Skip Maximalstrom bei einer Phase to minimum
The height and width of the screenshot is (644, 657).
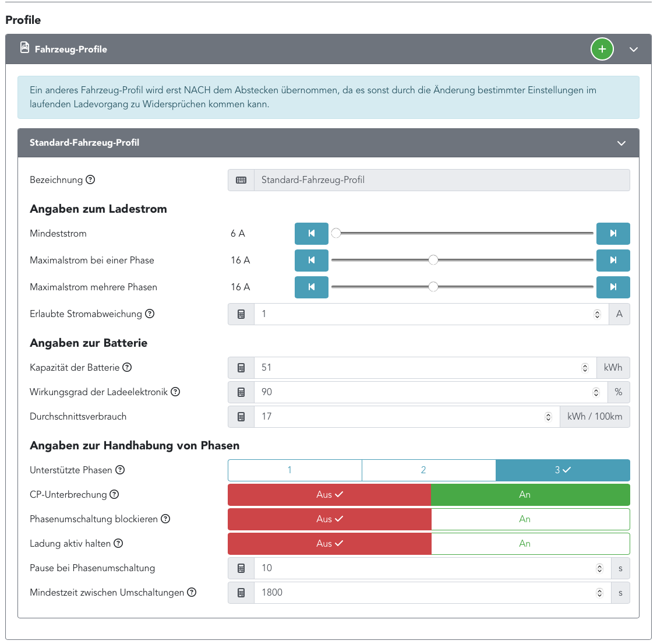(312, 261)
